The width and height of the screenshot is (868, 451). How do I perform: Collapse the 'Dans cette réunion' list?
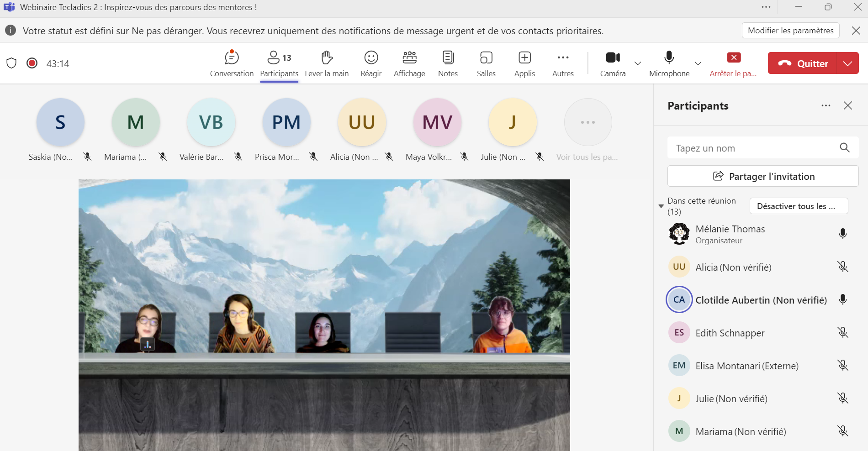point(661,206)
